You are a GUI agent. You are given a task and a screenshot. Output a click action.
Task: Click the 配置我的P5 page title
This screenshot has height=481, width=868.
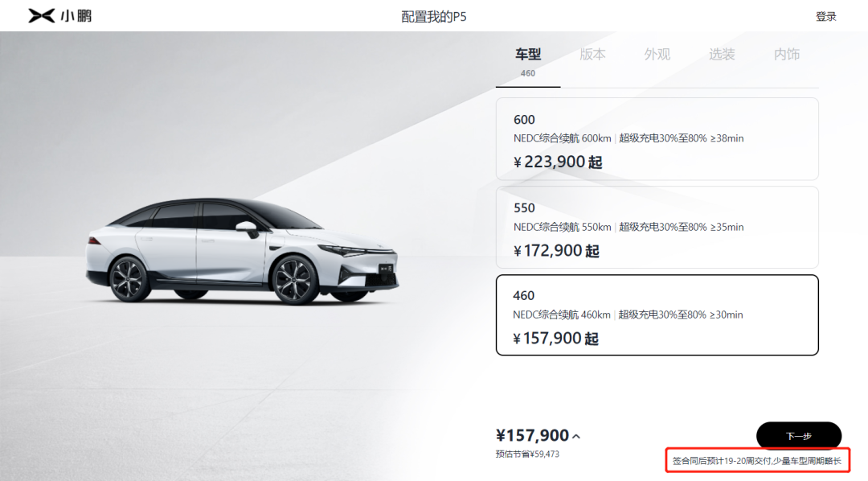point(434,17)
